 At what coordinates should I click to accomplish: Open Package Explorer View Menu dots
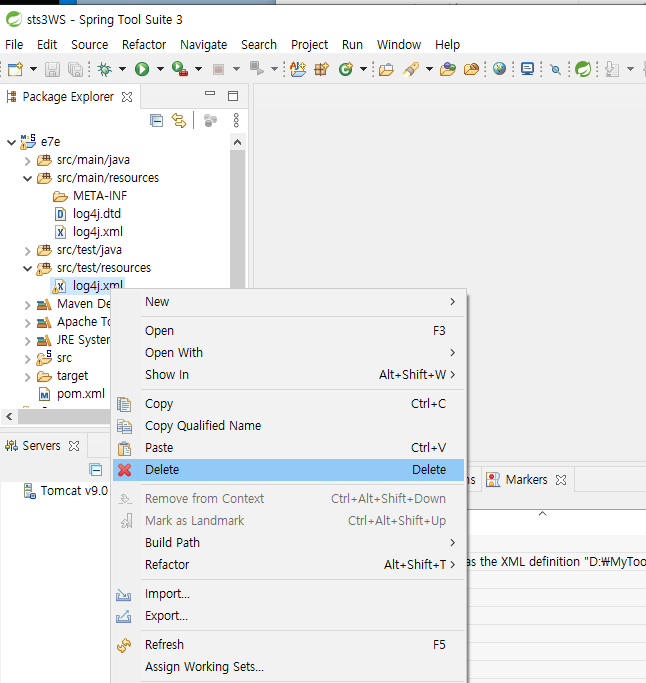[236, 120]
